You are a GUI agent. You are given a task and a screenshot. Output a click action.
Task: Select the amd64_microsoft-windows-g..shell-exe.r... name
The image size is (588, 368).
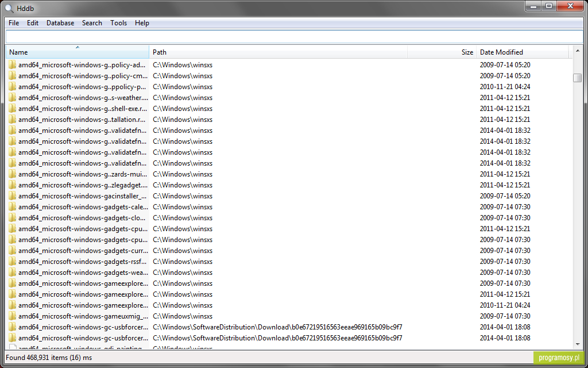[x=83, y=109]
